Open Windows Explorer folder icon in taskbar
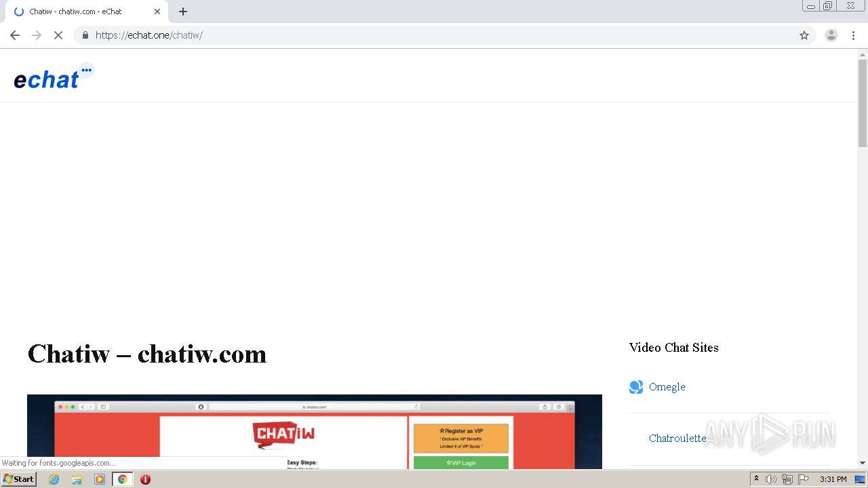This screenshot has width=868, height=488. (x=77, y=479)
